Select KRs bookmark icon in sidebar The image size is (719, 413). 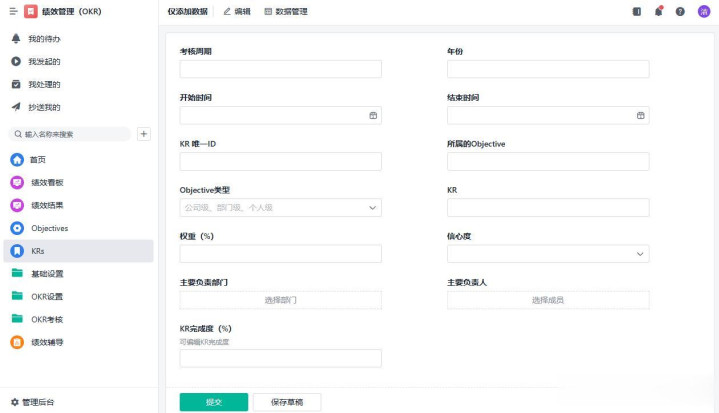pyautogui.click(x=17, y=251)
